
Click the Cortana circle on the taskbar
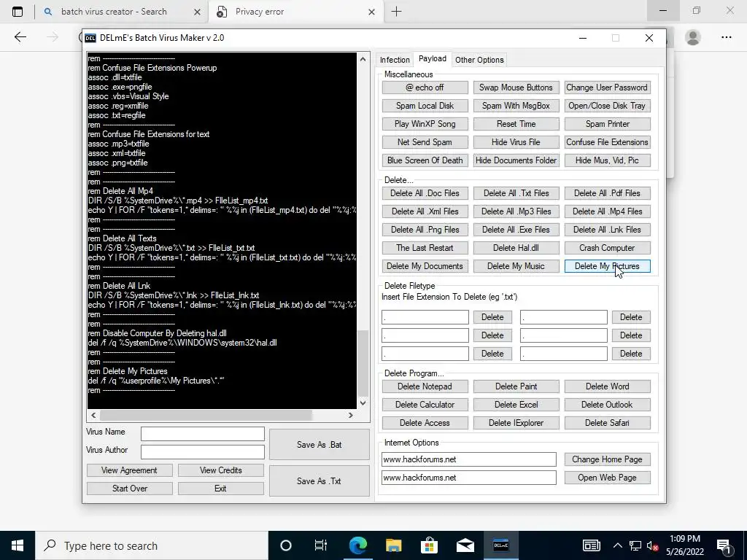click(285, 545)
